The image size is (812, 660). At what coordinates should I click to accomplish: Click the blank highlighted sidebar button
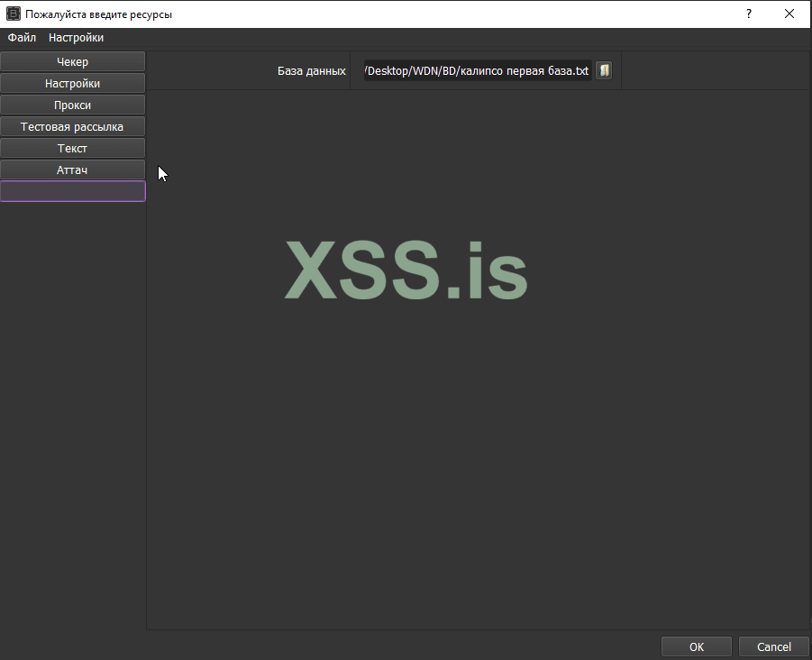[72, 191]
